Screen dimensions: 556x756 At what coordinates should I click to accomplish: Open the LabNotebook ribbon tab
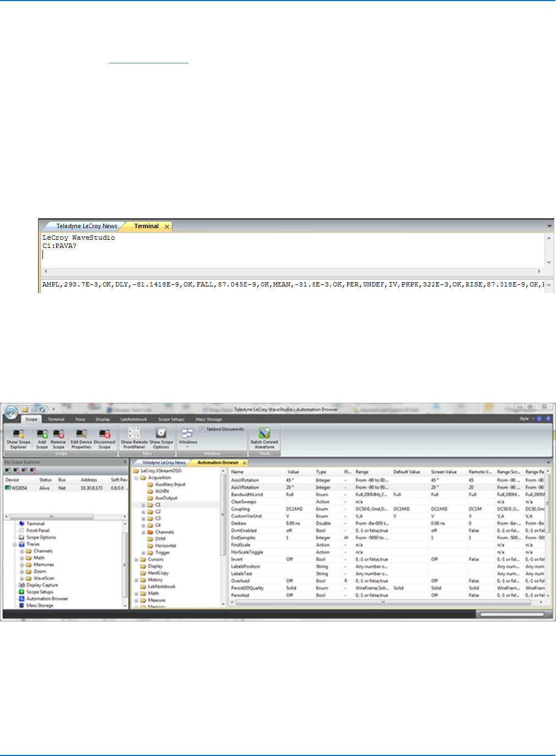134,419
